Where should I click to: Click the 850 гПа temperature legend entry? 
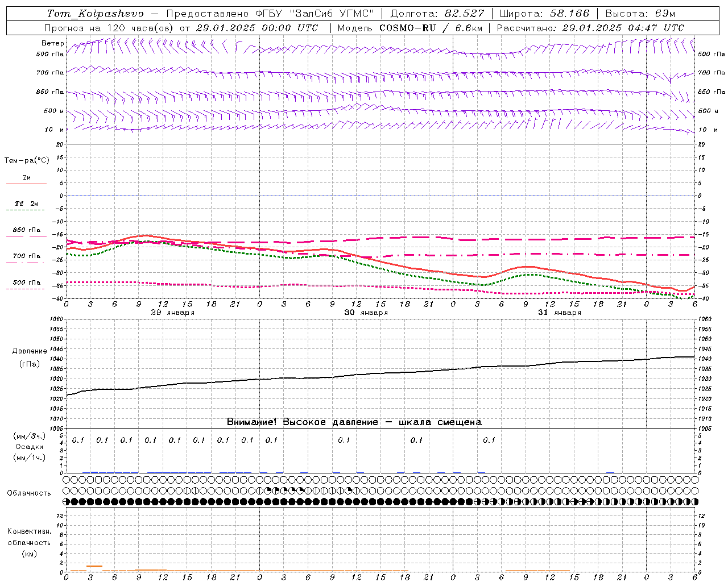point(26,230)
